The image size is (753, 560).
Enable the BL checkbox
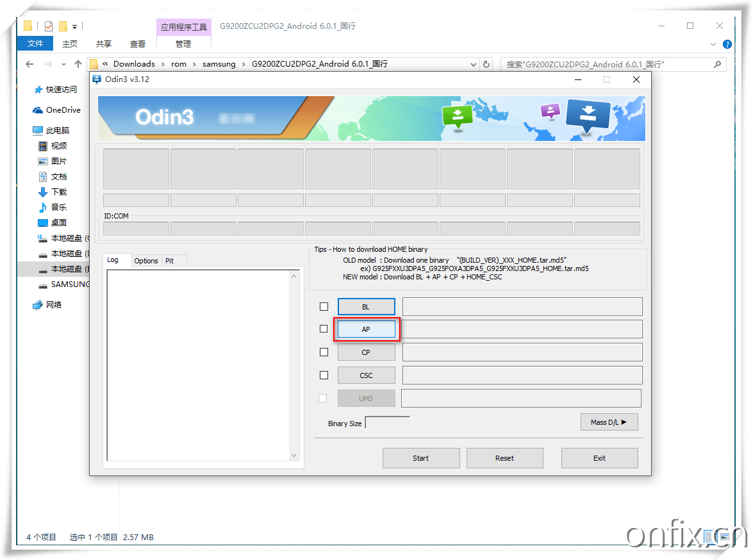[324, 307]
